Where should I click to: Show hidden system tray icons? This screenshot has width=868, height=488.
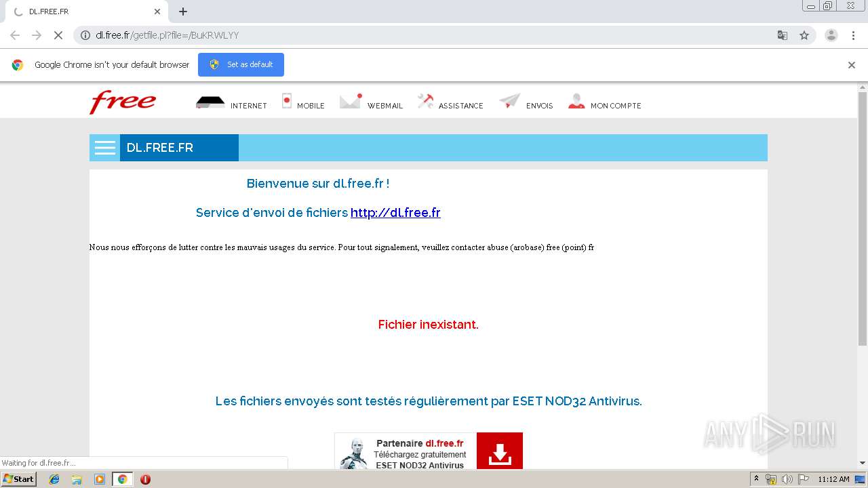pyautogui.click(x=757, y=479)
